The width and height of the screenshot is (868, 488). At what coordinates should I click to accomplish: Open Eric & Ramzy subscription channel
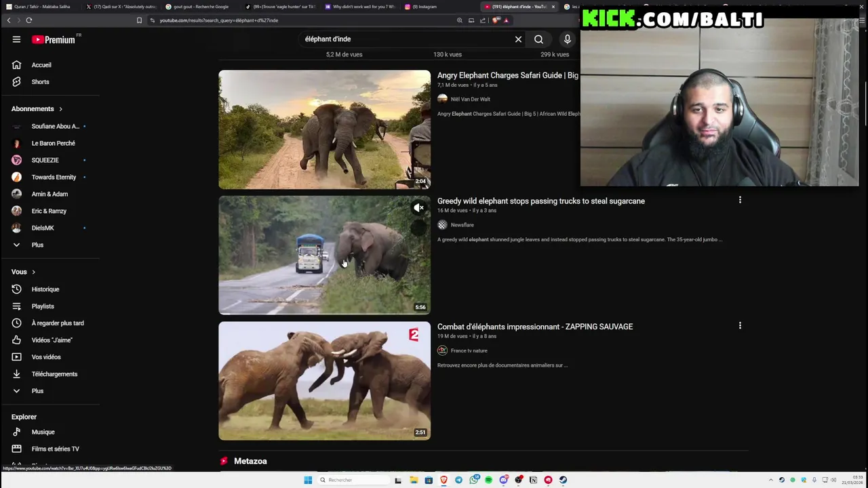49,211
